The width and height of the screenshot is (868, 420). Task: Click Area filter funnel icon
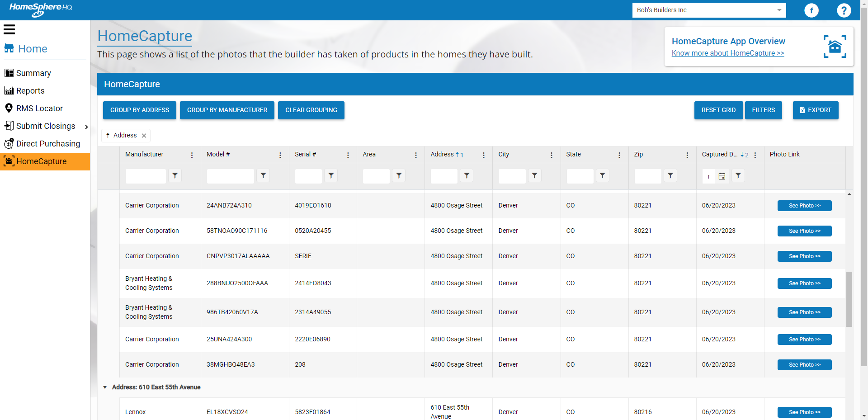point(399,175)
